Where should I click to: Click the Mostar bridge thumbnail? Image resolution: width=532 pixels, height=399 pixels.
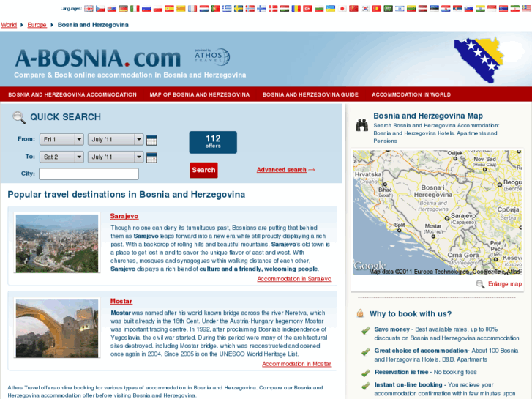57,328
